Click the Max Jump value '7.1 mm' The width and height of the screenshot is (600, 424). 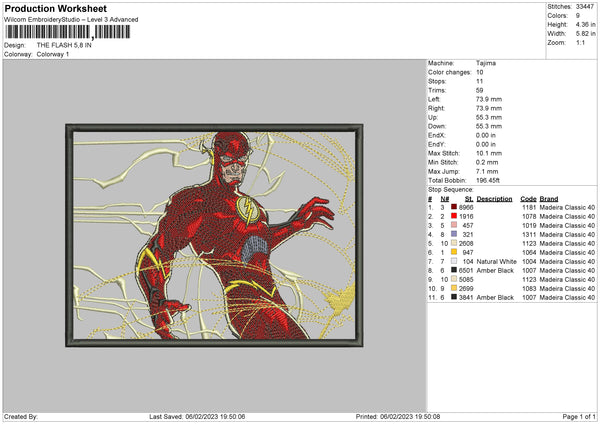[x=487, y=171]
